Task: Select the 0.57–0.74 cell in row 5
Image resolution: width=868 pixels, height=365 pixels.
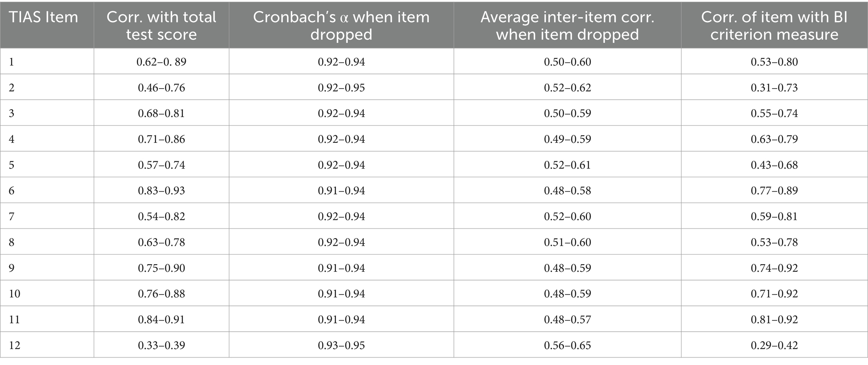Action: (x=161, y=165)
